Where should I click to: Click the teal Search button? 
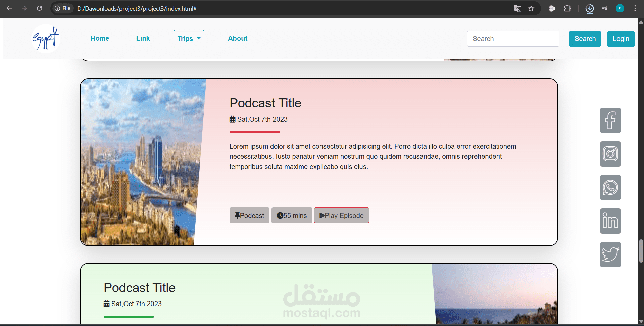click(585, 39)
